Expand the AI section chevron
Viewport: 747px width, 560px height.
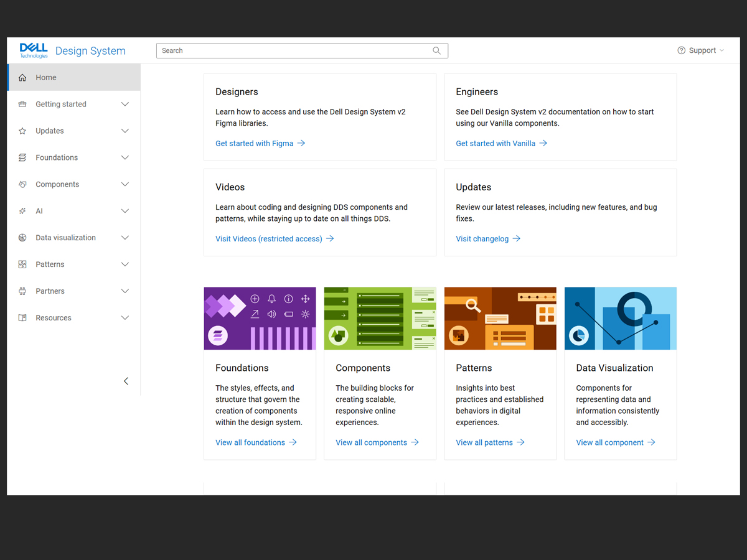coord(125,212)
